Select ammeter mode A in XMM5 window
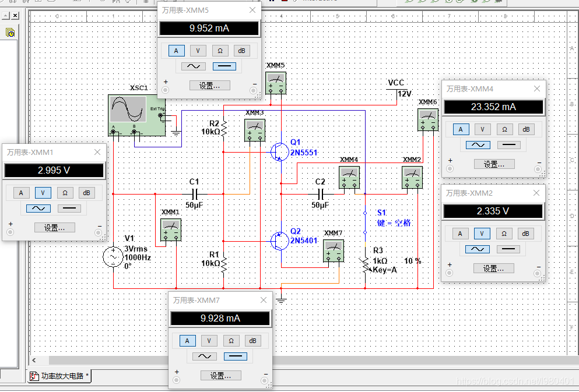 tap(176, 51)
